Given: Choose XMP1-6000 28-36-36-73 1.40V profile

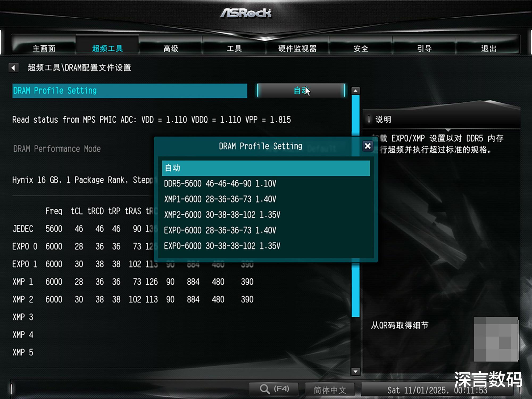Looking at the screenshot, I should tap(266, 199).
